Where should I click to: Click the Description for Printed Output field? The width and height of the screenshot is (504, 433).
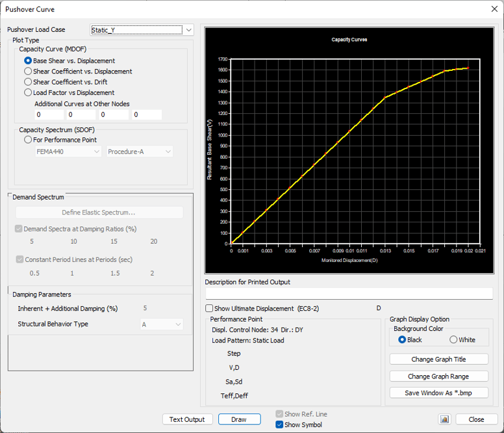(349, 294)
